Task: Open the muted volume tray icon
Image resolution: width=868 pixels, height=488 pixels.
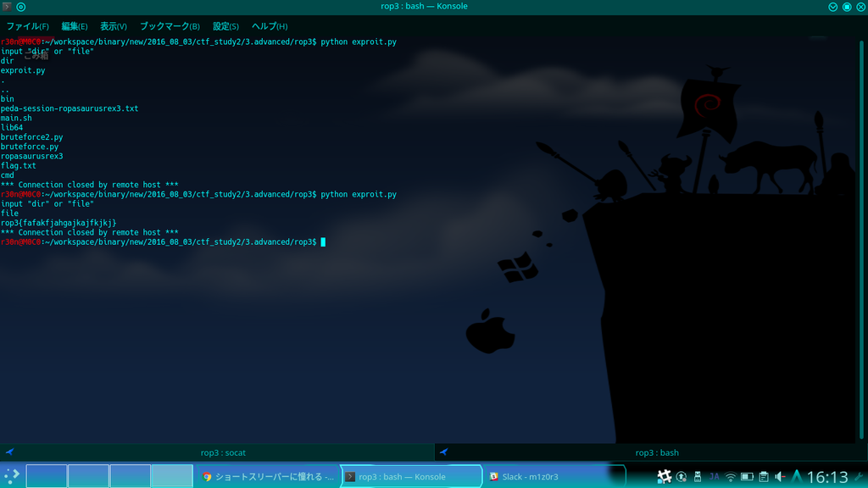Action: (781, 476)
